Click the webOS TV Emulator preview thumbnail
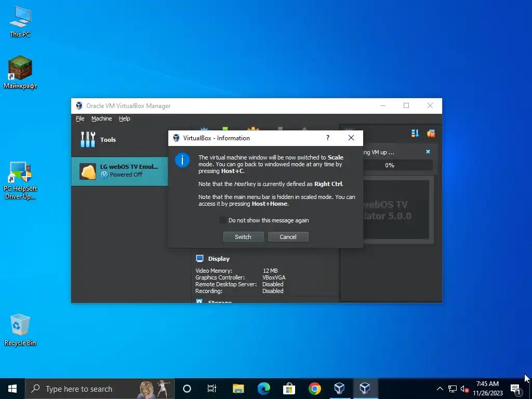 [x=396, y=209]
